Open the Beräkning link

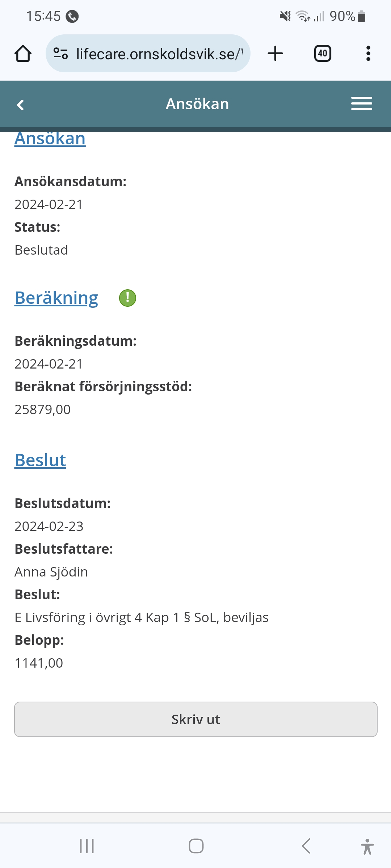tap(56, 298)
